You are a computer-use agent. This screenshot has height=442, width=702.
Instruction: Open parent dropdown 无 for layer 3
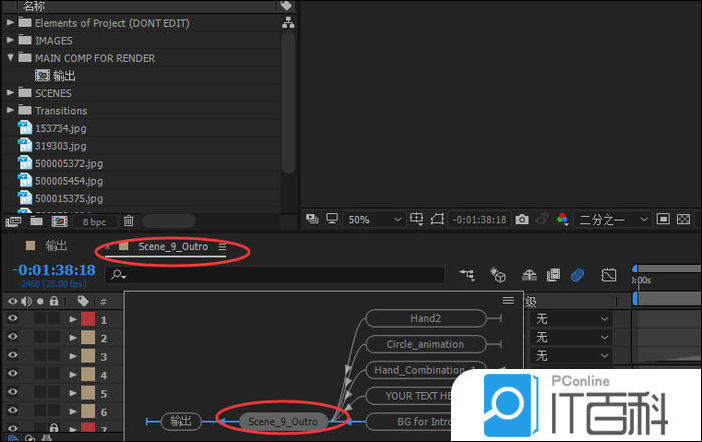pyautogui.click(x=571, y=356)
